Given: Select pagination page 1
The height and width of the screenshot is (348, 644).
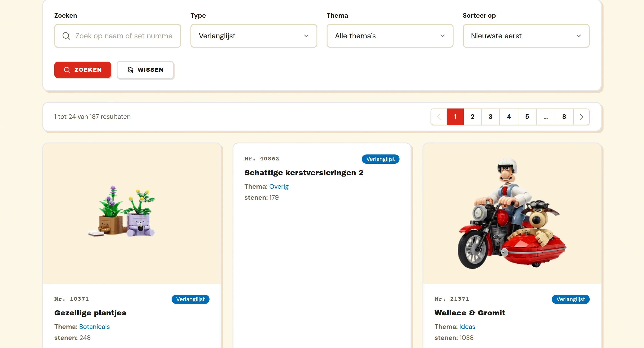Looking at the screenshot, I should pos(455,117).
